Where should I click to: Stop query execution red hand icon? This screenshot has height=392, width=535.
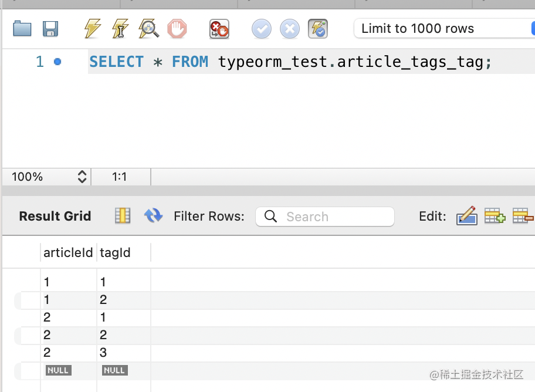pos(177,29)
